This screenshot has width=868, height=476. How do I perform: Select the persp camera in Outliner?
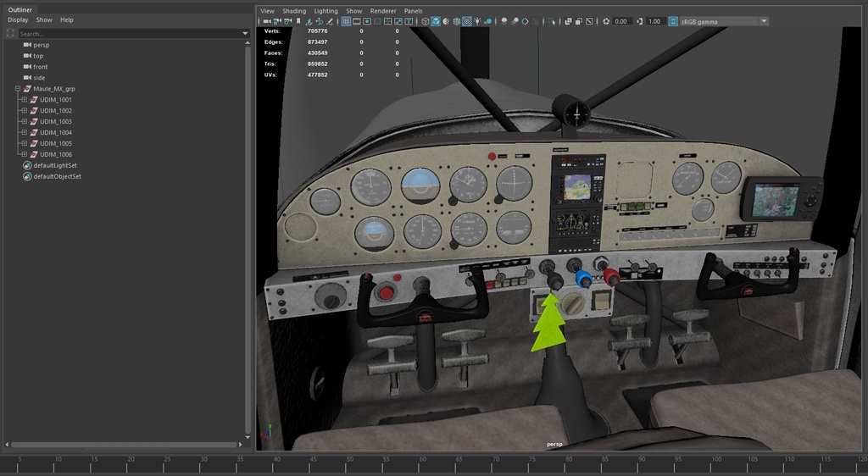[x=42, y=45]
